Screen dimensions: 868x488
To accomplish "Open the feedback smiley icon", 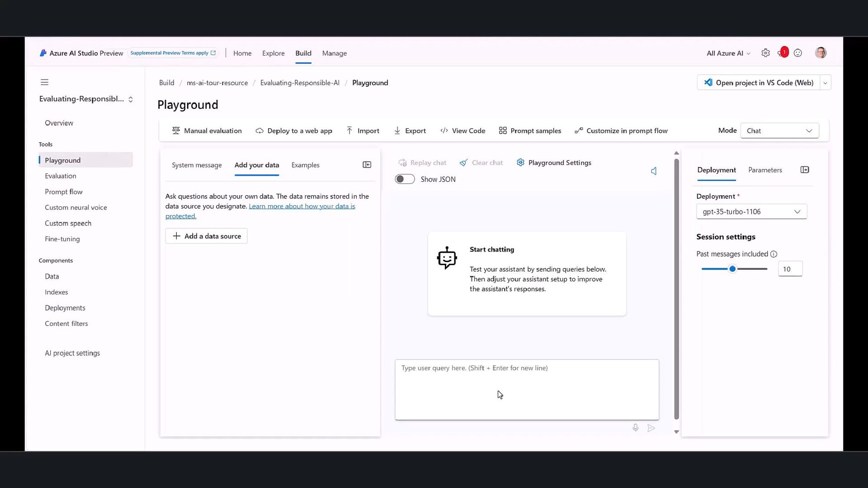I will 798,53.
